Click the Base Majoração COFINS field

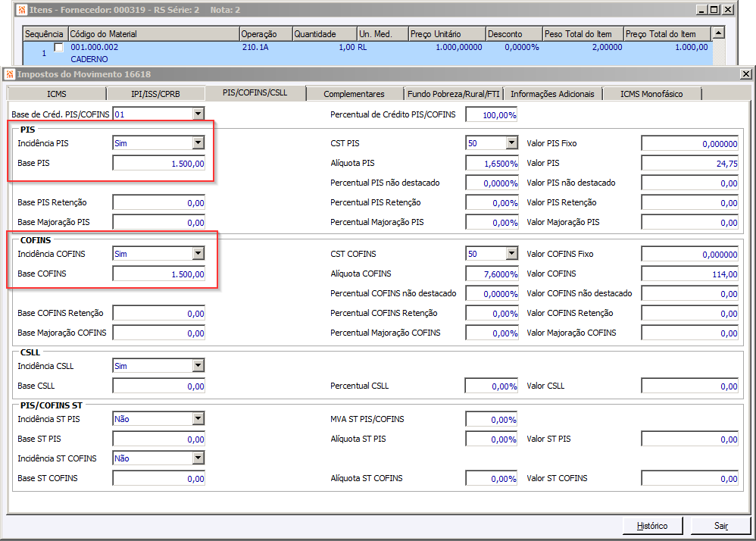158,333
